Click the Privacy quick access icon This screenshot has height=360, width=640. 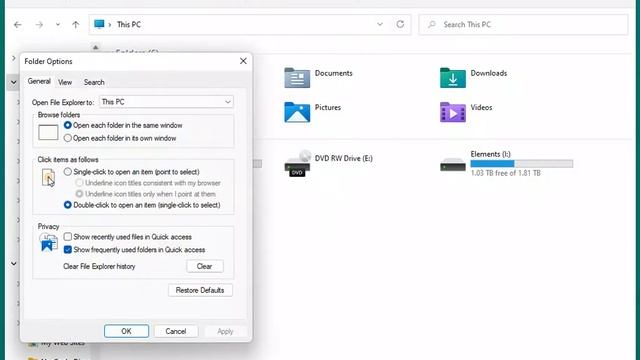coord(48,242)
